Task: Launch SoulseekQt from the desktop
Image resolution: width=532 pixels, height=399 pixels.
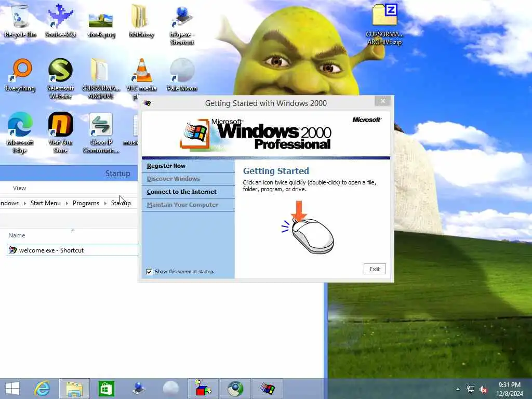Action: [x=60, y=21]
